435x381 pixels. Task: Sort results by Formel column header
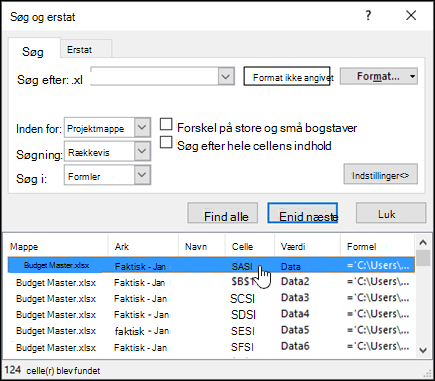pos(377,246)
